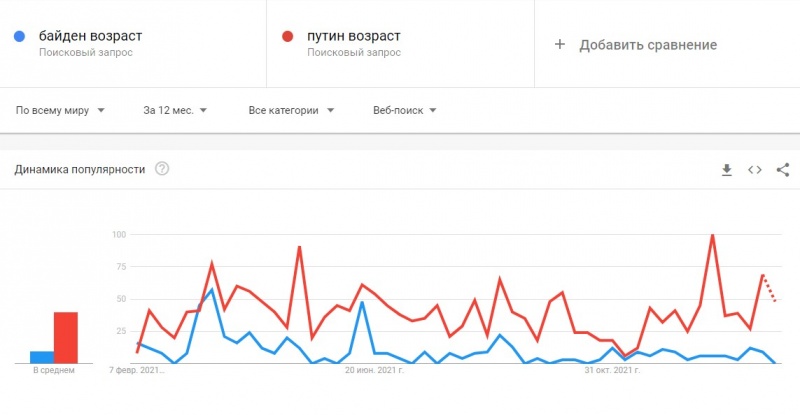Expand the По всему миру region dropdown
Viewport: 800px width, 415px height.
60,110
